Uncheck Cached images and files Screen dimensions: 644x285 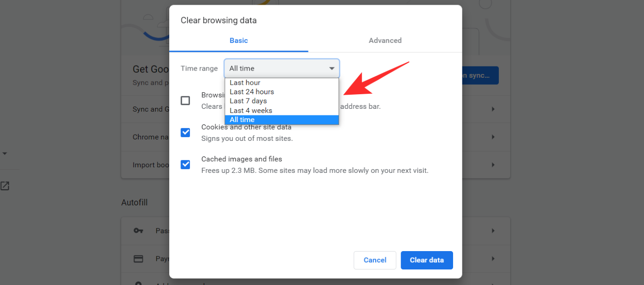[185, 164]
